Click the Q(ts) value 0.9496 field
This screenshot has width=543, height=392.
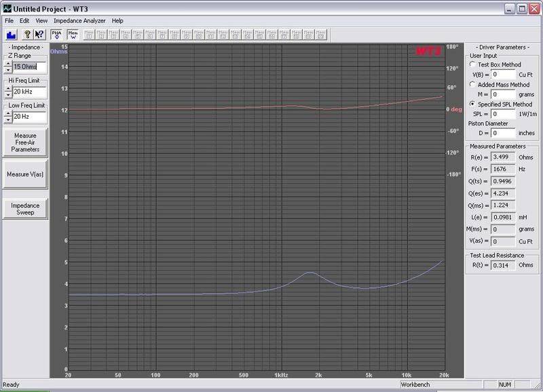(x=503, y=181)
